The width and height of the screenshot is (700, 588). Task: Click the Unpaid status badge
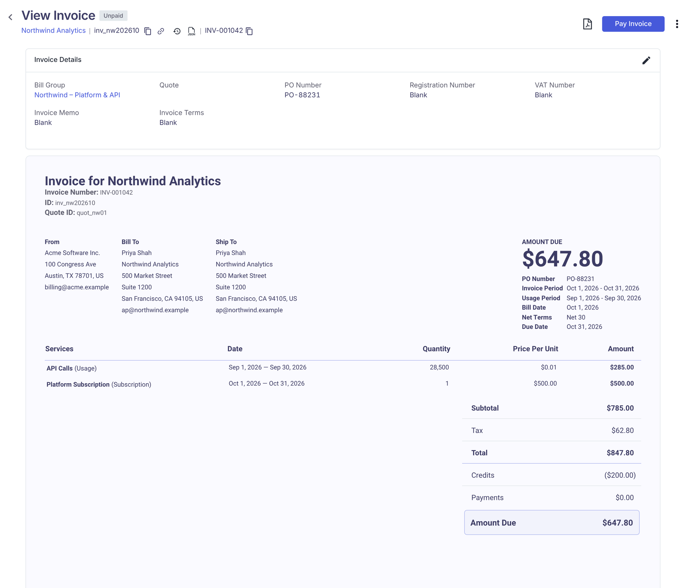pyautogui.click(x=113, y=16)
